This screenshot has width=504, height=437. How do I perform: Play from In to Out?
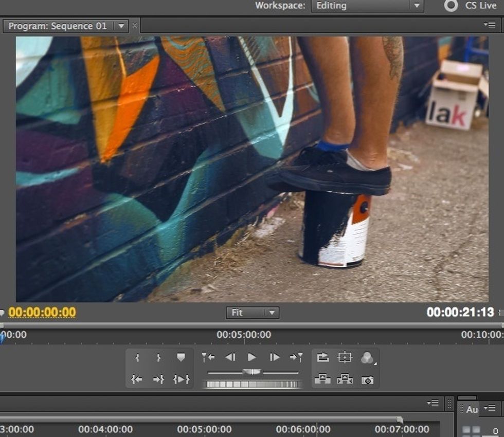(x=180, y=379)
